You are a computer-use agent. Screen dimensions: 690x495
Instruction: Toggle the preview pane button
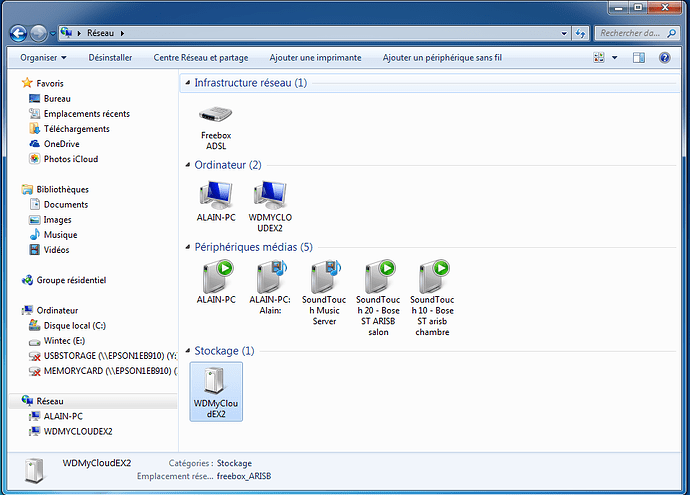click(x=639, y=58)
